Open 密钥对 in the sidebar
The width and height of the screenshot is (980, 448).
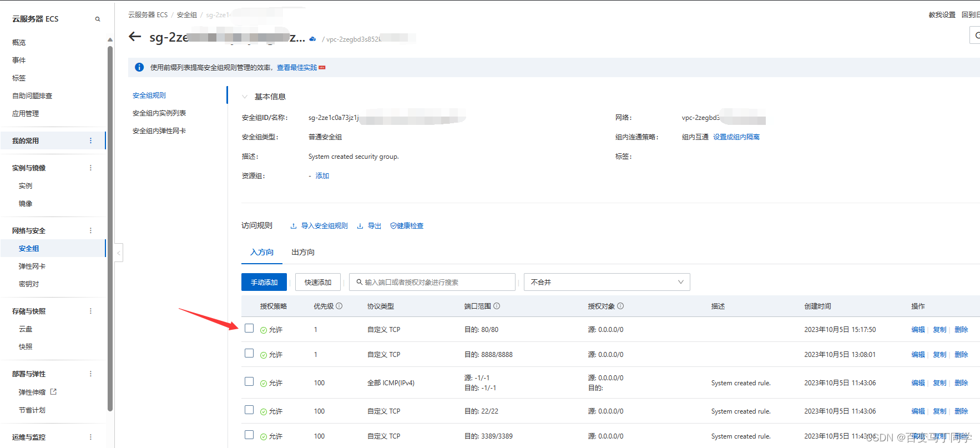29,284
